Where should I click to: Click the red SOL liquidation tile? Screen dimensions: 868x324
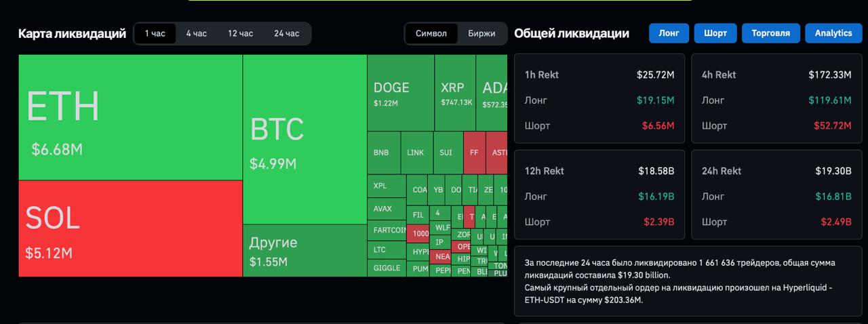click(x=130, y=228)
